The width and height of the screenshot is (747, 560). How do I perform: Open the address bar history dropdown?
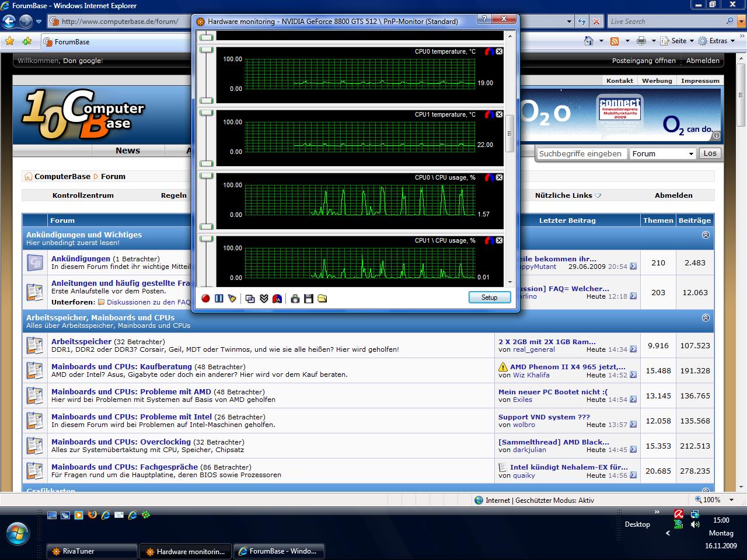tap(570, 22)
